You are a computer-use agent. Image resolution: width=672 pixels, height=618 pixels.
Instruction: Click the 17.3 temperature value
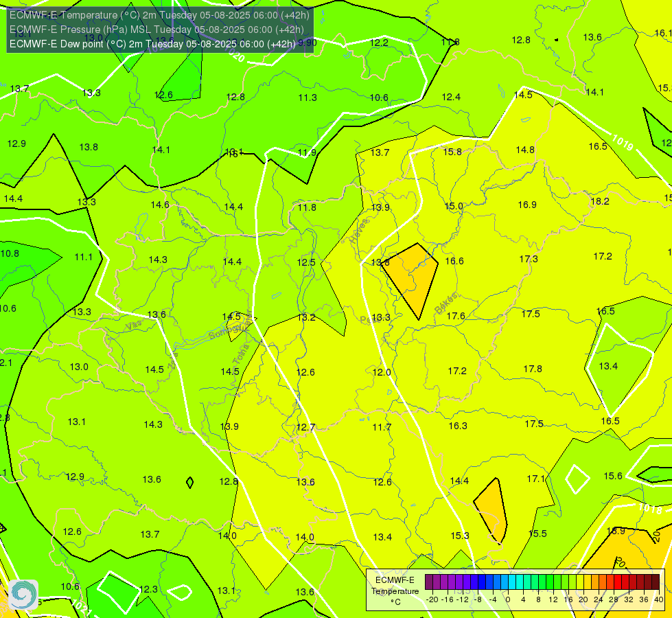pyautogui.click(x=529, y=259)
